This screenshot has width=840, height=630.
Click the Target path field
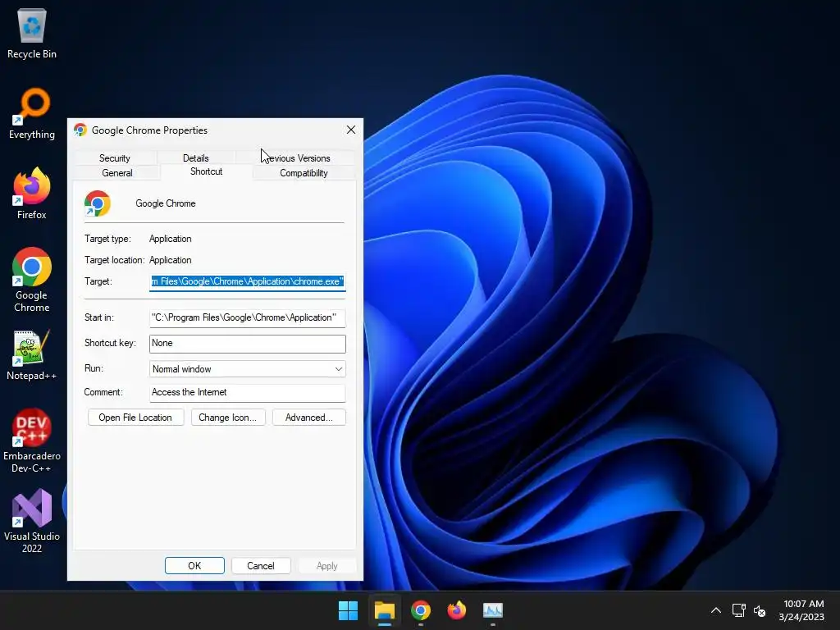[x=248, y=282]
